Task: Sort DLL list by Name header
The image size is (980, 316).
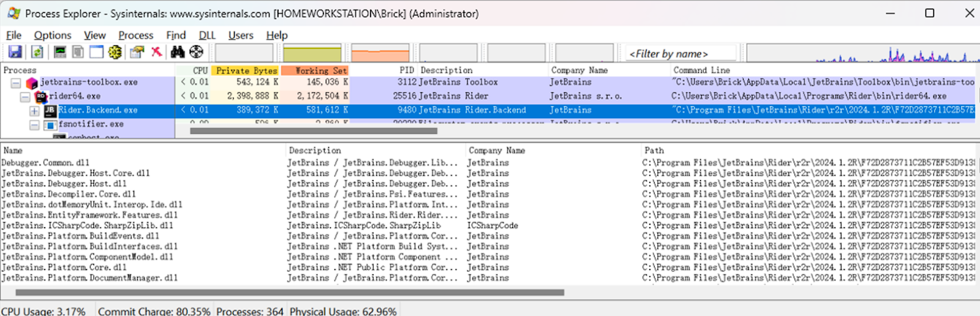Action: (143, 151)
